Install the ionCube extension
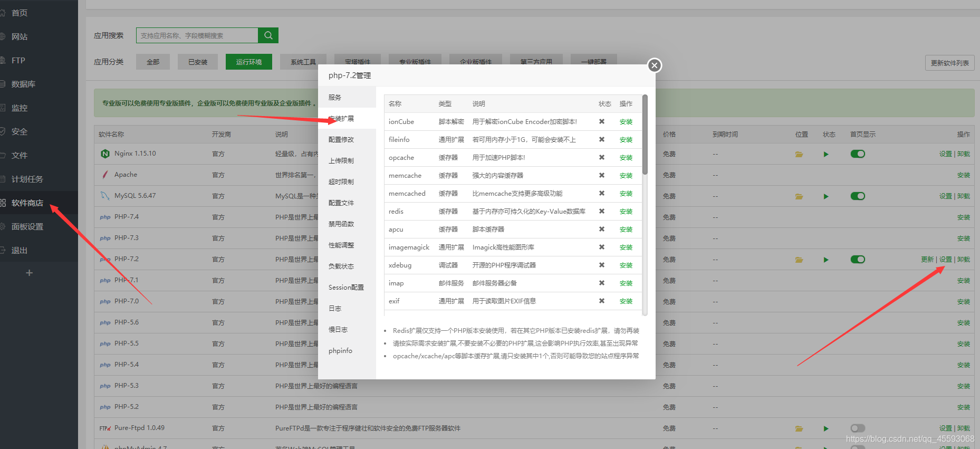The width and height of the screenshot is (980, 449). coord(626,122)
